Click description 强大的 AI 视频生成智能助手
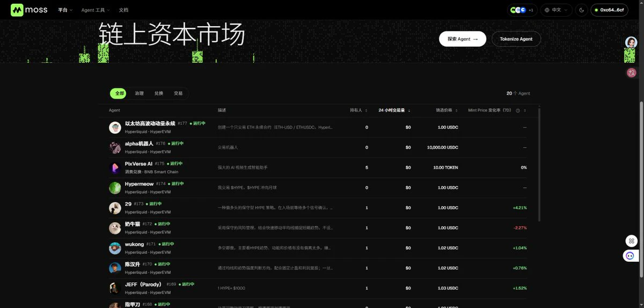The image size is (644, 308). [x=243, y=167]
